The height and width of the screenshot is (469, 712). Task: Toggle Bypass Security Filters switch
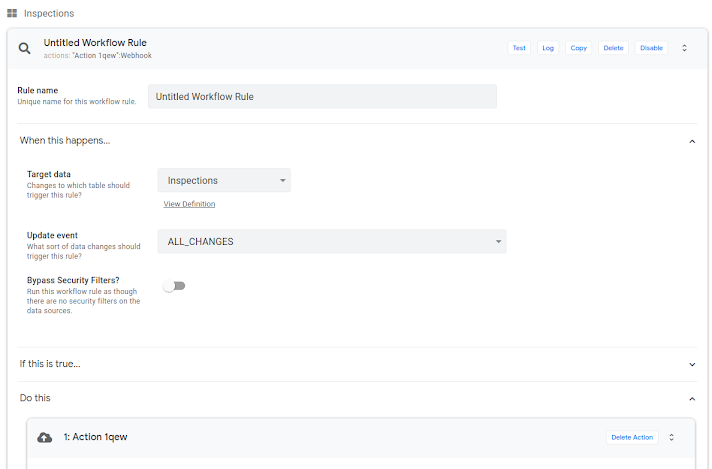tap(175, 286)
